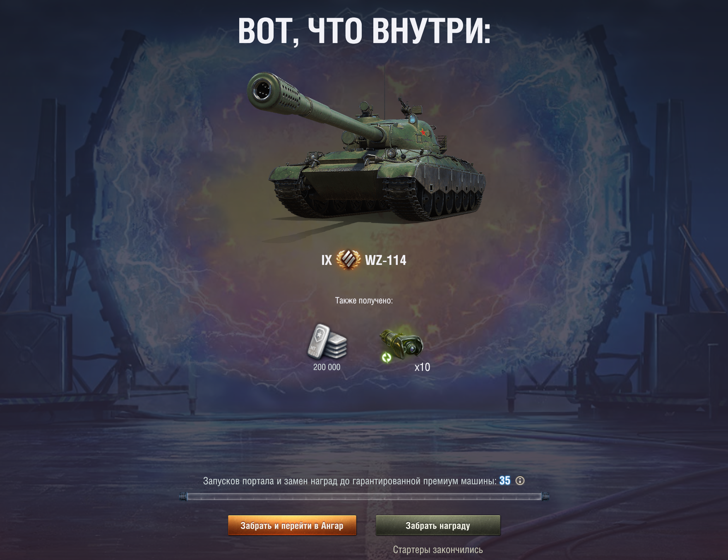Click the blue number 35 counter

(x=505, y=481)
